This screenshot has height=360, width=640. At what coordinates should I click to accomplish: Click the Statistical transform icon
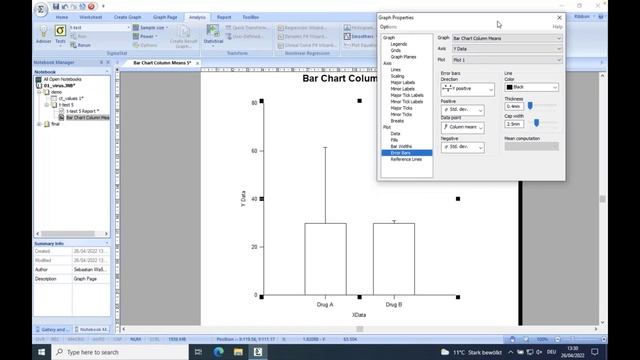213,34
